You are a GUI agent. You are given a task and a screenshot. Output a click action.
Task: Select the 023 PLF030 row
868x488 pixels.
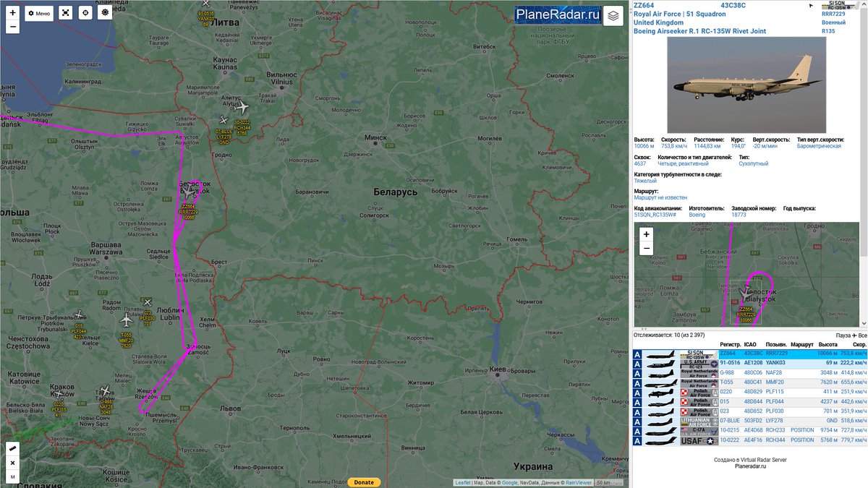click(x=750, y=411)
